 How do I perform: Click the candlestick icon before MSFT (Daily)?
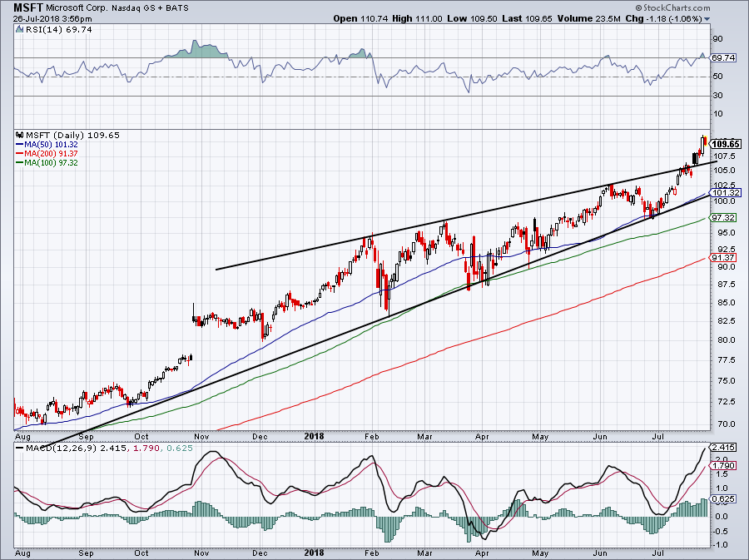(20, 135)
